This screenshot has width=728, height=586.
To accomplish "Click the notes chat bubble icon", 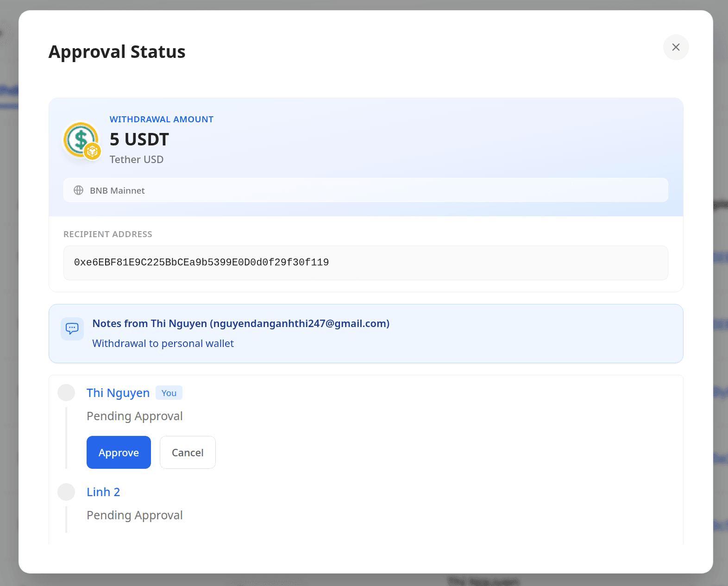I will coord(72,328).
